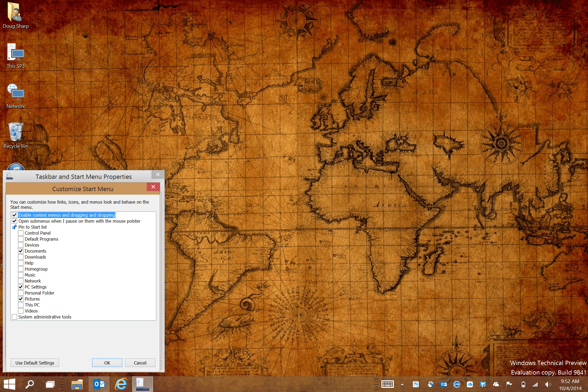588x392 pixels.
Task: Show hidden tray icons arrow
Action: pos(402,384)
